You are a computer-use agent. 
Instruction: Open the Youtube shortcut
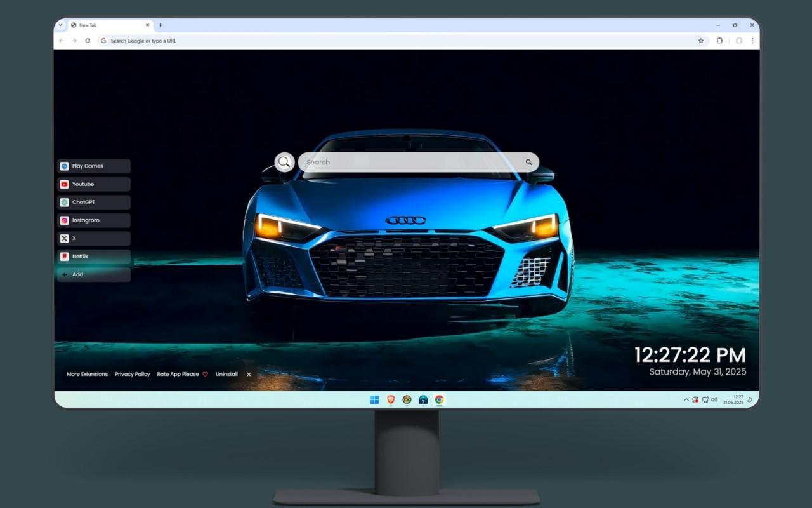pos(94,184)
